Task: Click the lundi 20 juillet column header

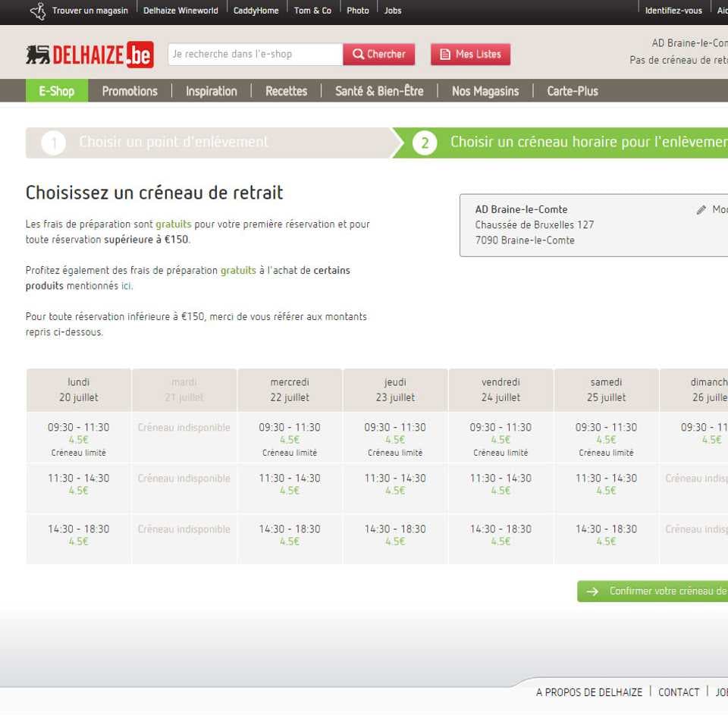Action: coord(78,390)
